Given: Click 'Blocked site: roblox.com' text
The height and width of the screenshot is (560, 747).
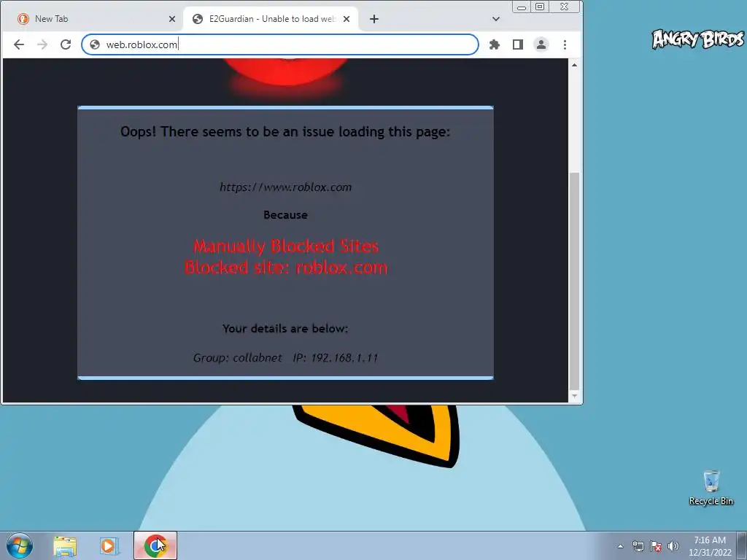Looking at the screenshot, I should coord(285,267).
